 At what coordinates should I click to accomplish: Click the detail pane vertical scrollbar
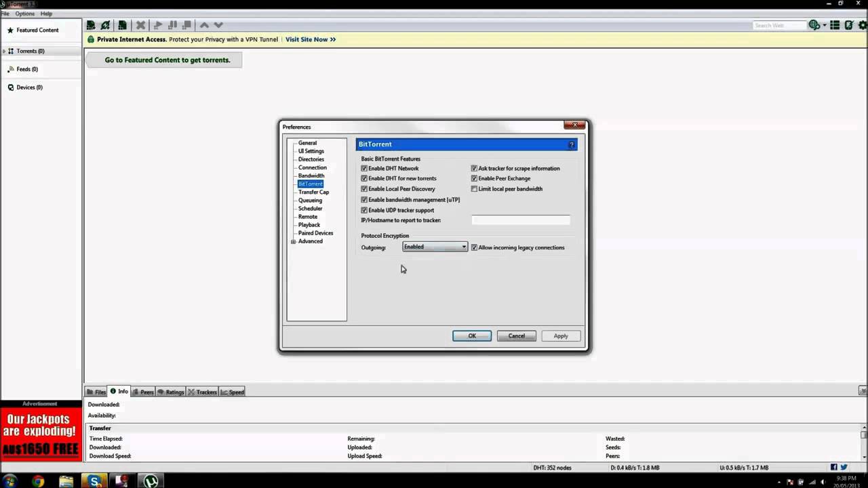click(x=863, y=444)
